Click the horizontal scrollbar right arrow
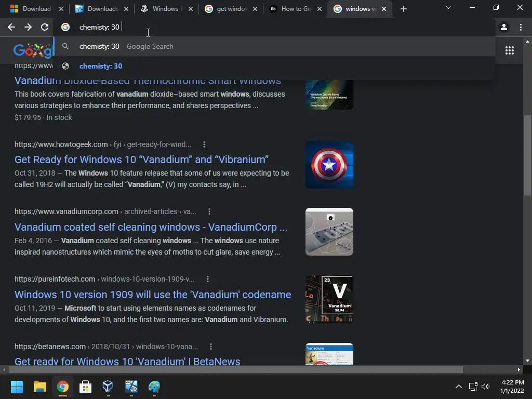The height and width of the screenshot is (399, 532). pyautogui.click(x=519, y=370)
